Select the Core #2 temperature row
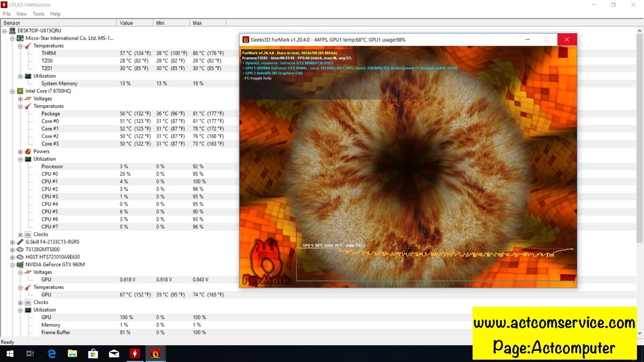 318,136
